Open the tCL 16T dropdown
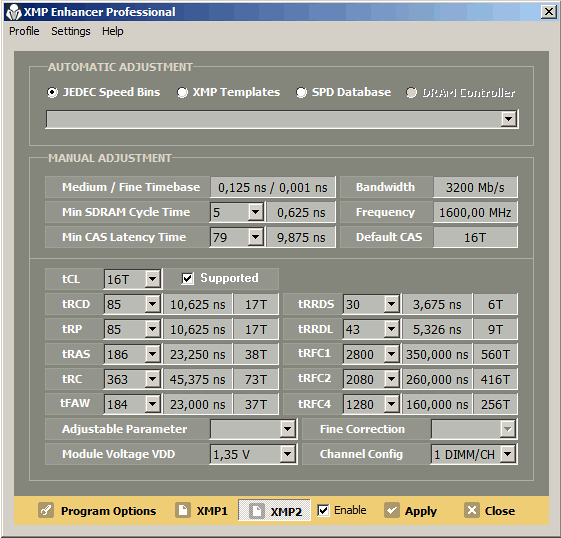Image resolution: width=561 pixels, height=538 pixels. pos(152,279)
